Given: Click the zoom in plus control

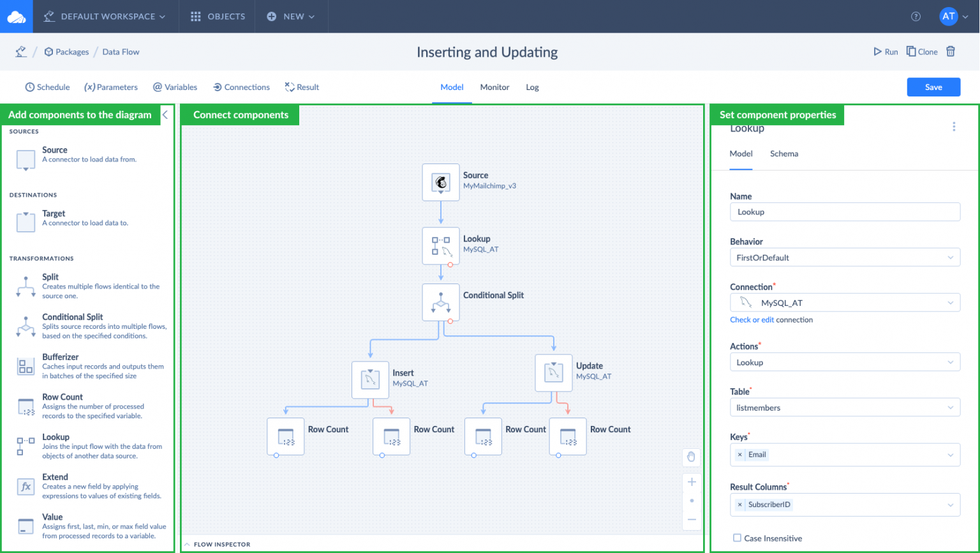Looking at the screenshot, I should click(691, 482).
